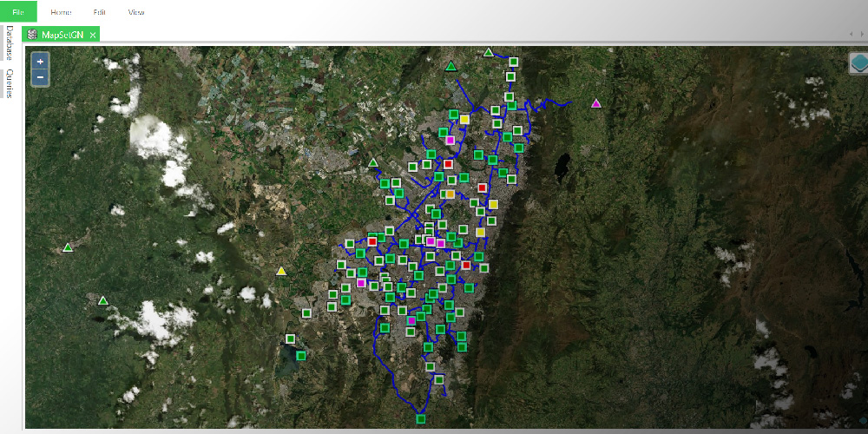868x434 pixels.
Task: Expand the Queries side panel
Action: [x=10, y=83]
